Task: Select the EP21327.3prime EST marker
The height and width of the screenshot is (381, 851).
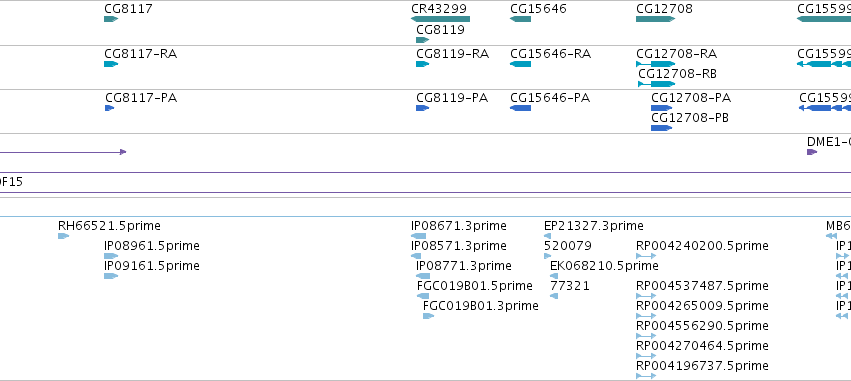Action: (x=547, y=236)
